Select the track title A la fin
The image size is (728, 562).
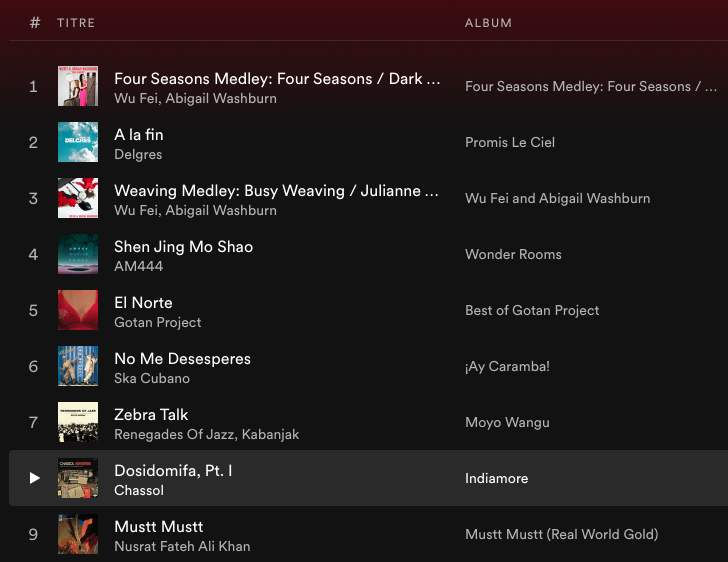click(139, 135)
